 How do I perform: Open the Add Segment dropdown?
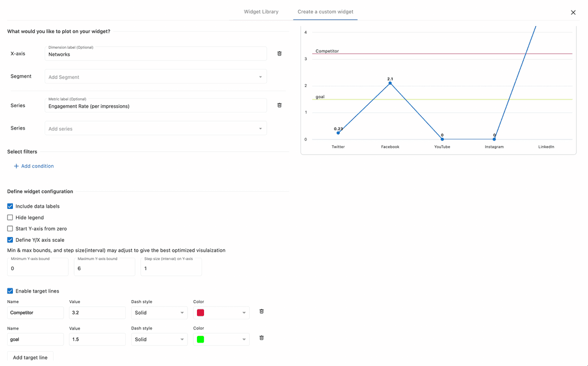click(x=155, y=77)
